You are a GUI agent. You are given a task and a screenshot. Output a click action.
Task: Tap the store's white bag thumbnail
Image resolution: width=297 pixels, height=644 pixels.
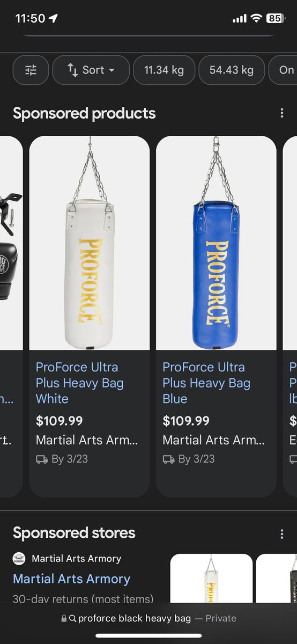(211, 579)
